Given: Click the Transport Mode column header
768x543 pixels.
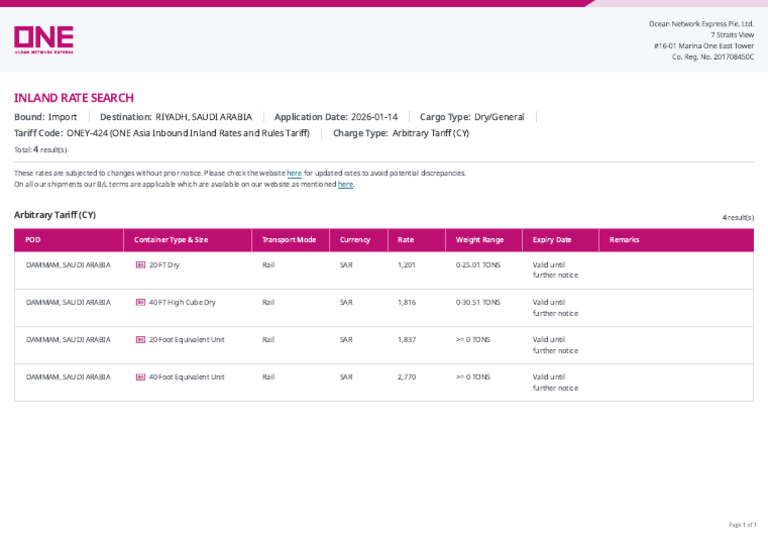Looking at the screenshot, I should (x=290, y=240).
